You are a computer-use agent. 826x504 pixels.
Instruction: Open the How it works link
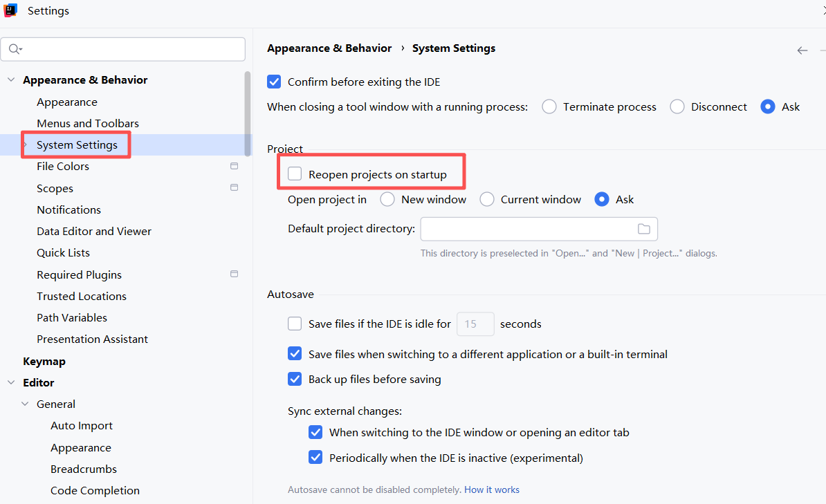coord(491,489)
